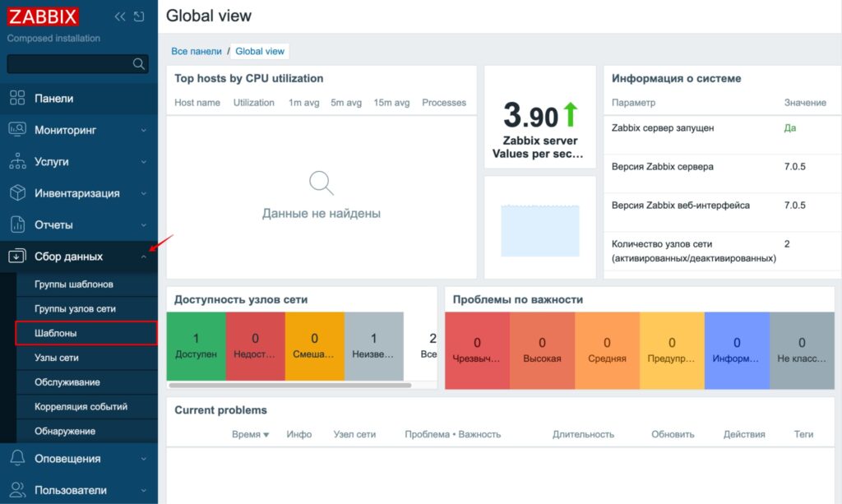
Task: Sort problems by Время column
Action: (250, 434)
